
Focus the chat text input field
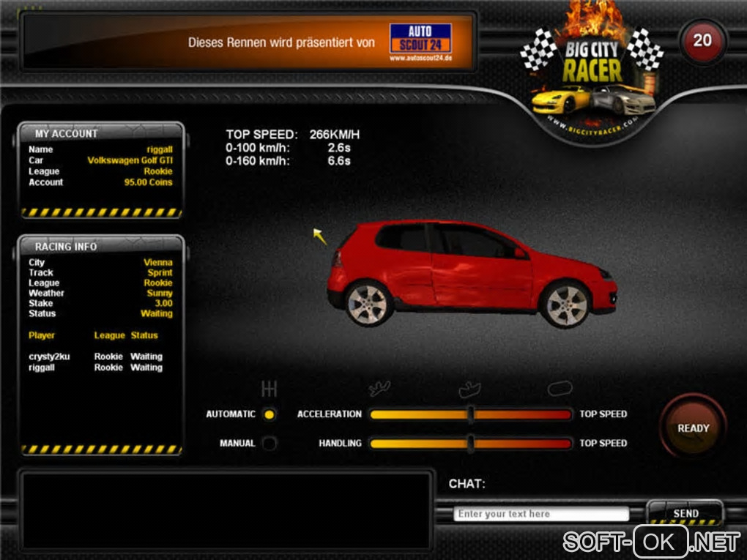coord(541,514)
